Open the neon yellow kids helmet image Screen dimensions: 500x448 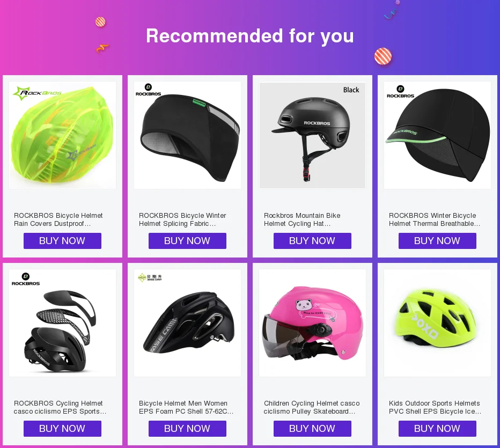pyautogui.click(x=437, y=323)
